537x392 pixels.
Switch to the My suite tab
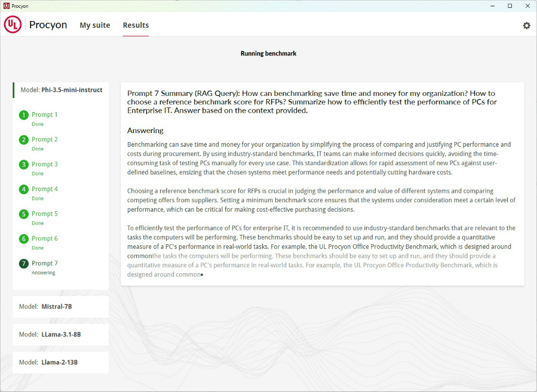[x=95, y=25]
